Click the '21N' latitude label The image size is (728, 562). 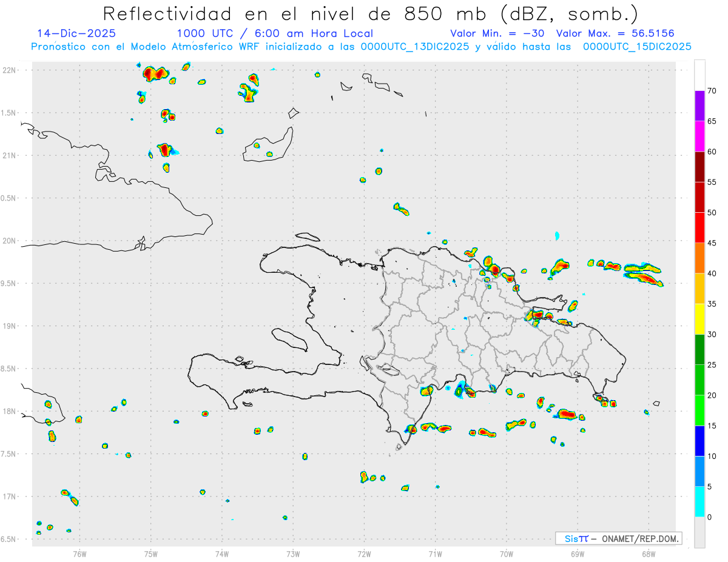pyautogui.click(x=9, y=156)
